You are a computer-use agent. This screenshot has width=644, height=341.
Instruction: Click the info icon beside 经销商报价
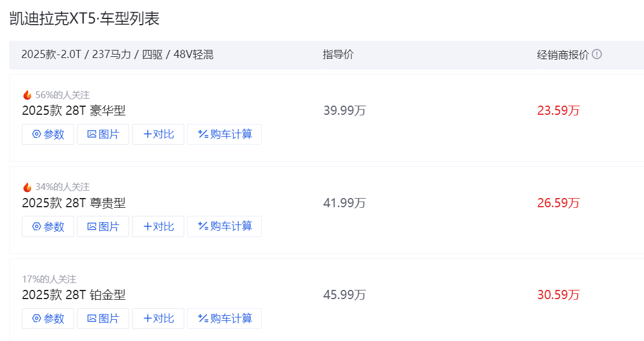point(597,55)
